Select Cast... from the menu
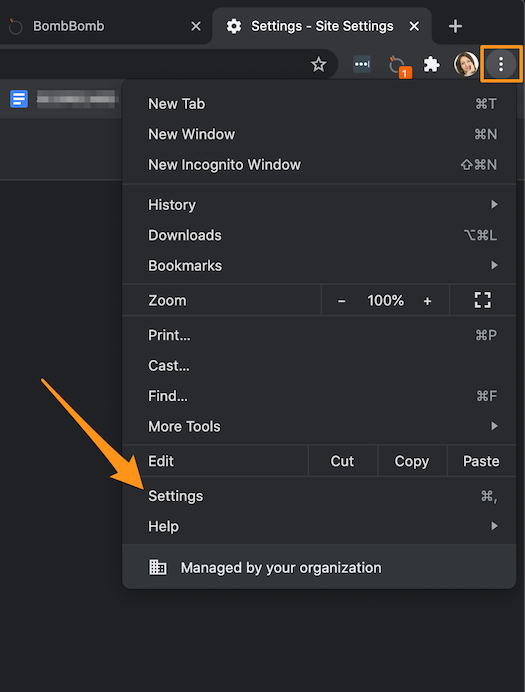The image size is (525, 692). (319, 366)
